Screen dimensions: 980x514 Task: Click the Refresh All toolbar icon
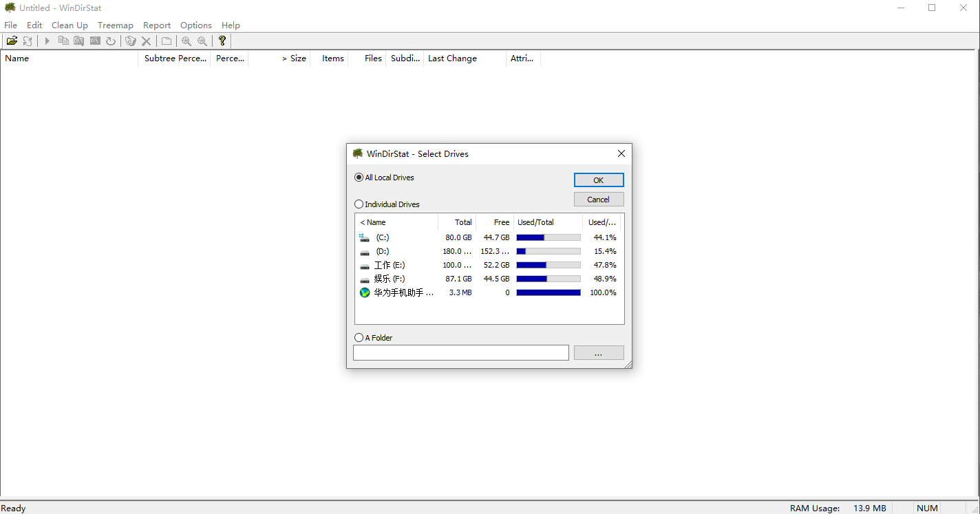coord(28,41)
